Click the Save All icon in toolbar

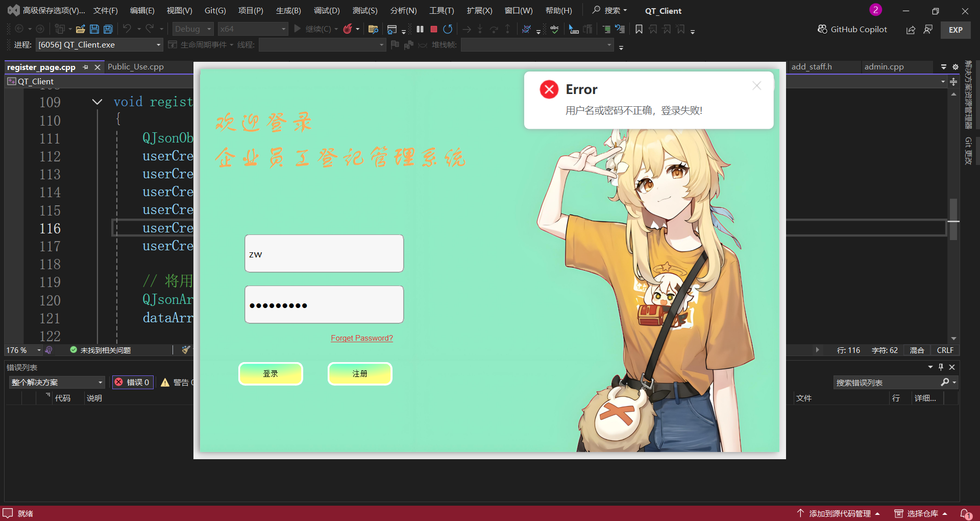[x=108, y=29]
